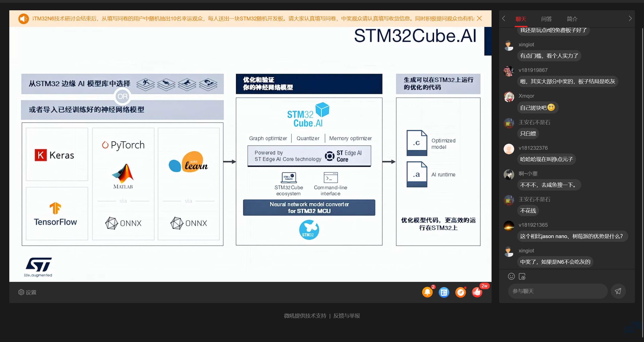644x342 pixels.
Task: Click Keras logo in the slide
Action: [55, 155]
